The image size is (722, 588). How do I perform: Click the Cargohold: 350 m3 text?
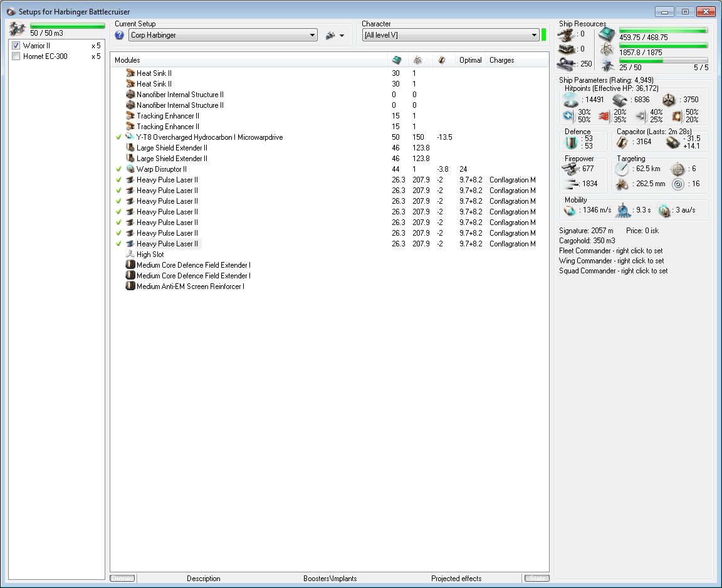click(587, 241)
